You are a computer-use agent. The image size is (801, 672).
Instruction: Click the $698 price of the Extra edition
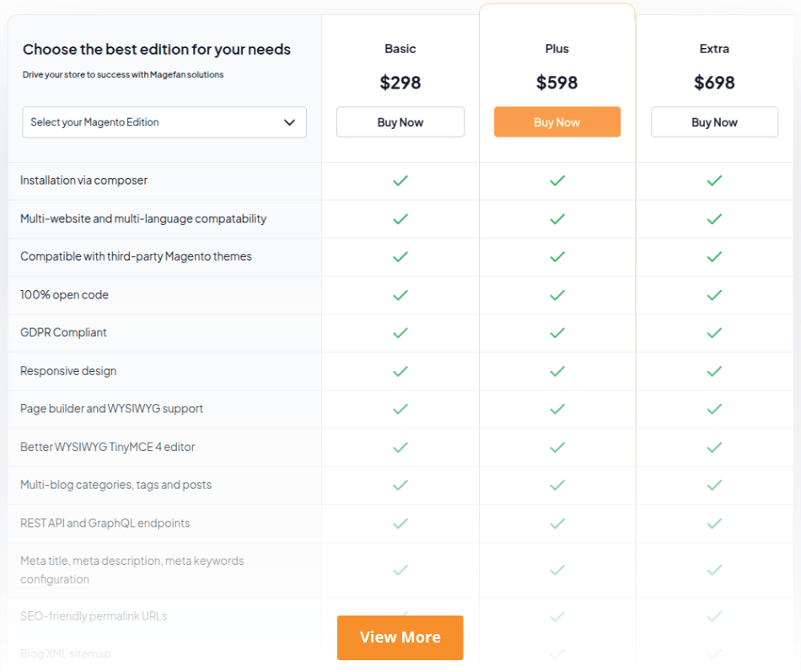714,83
